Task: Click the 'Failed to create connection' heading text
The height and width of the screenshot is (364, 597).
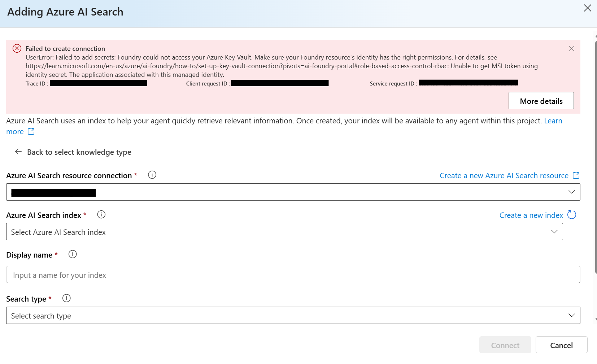Action: (x=65, y=49)
